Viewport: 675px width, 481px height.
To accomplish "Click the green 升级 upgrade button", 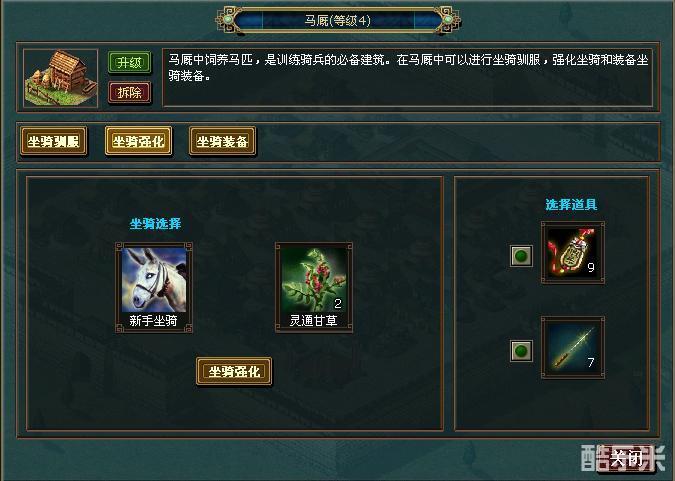I will coord(129,63).
